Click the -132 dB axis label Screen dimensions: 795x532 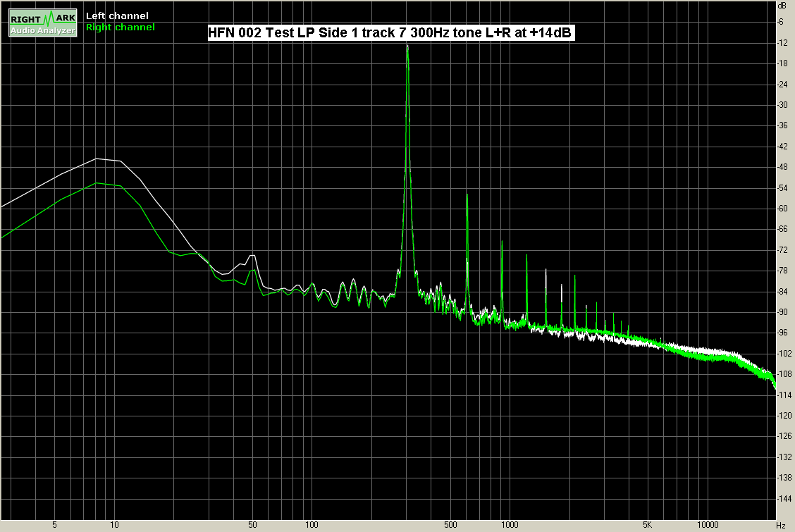click(784, 457)
